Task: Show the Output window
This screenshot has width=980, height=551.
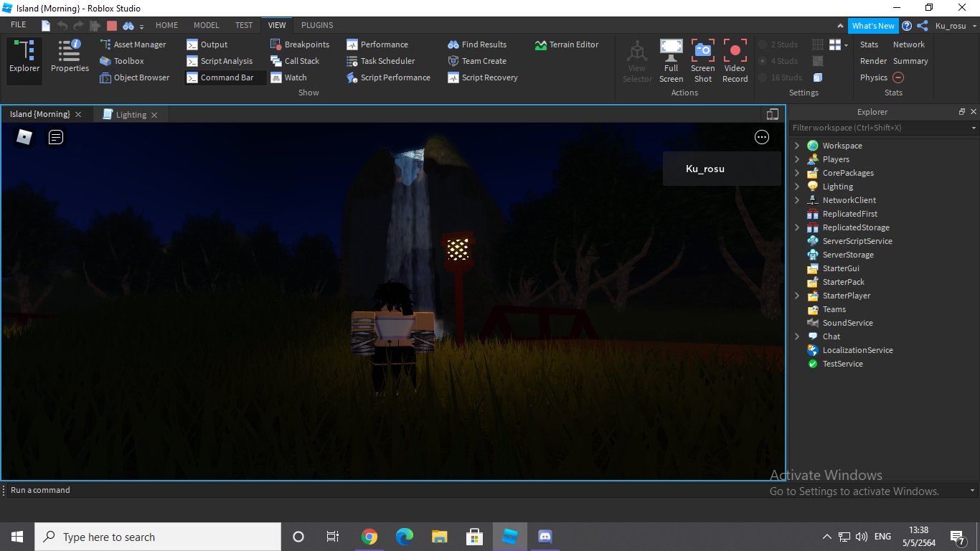Action: [207, 44]
